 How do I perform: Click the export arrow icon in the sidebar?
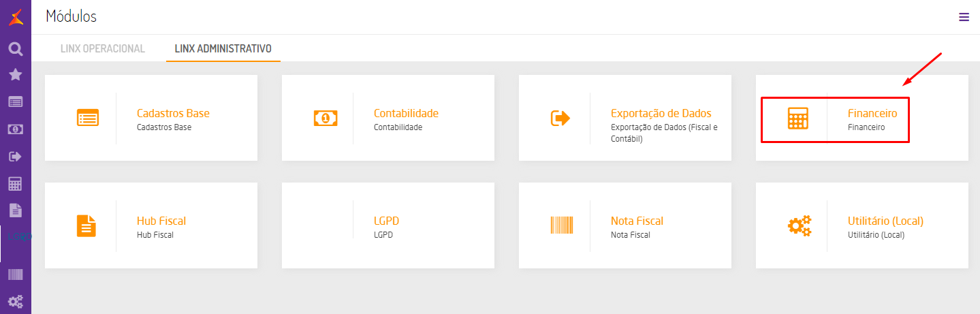[15, 157]
